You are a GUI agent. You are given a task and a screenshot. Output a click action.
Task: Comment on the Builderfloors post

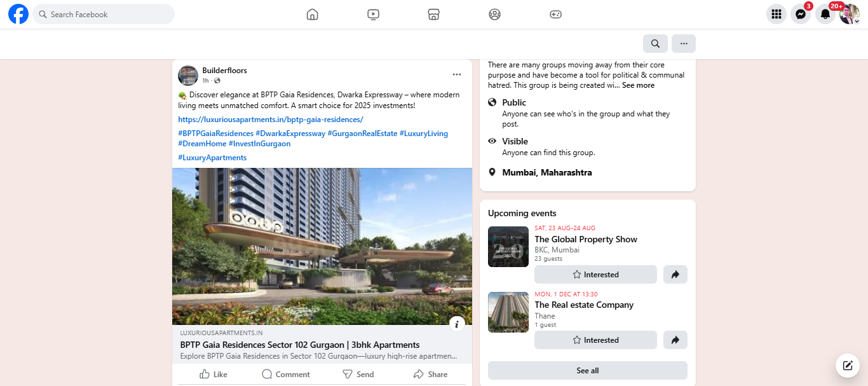[286, 374]
